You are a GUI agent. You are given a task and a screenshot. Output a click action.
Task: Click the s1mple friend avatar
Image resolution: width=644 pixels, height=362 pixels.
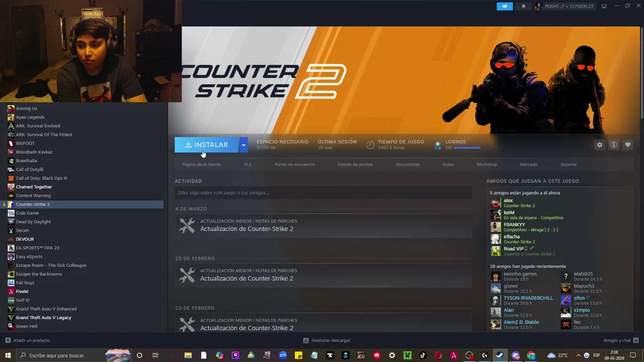566,312
